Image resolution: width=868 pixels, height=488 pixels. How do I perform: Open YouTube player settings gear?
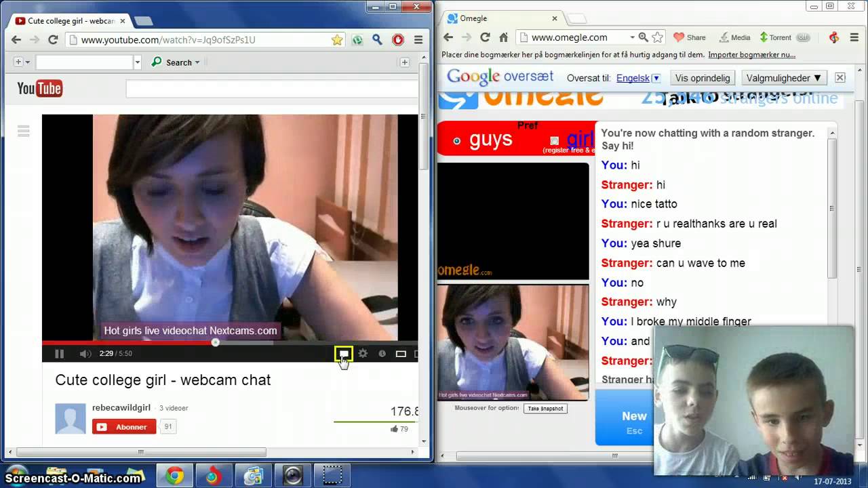point(363,354)
